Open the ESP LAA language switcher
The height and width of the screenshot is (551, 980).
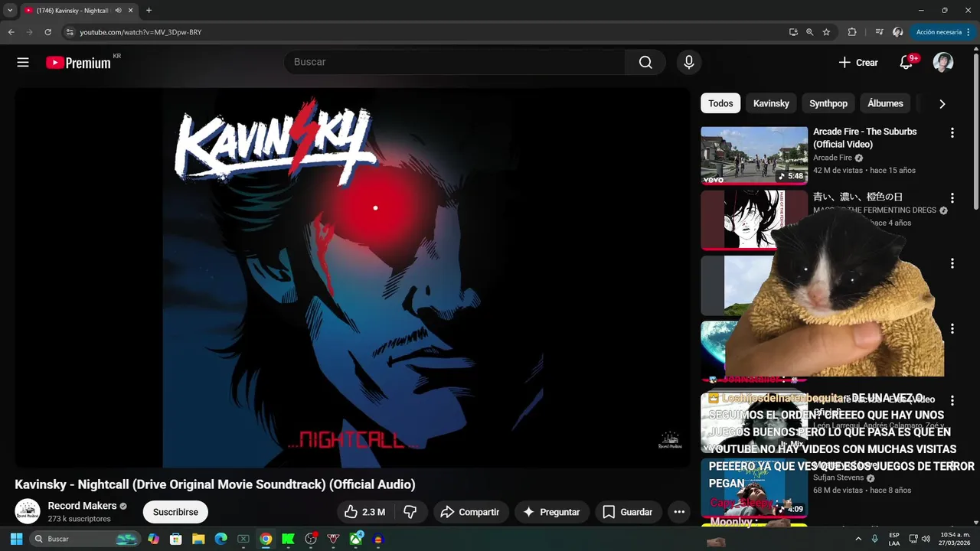point(894,539)
